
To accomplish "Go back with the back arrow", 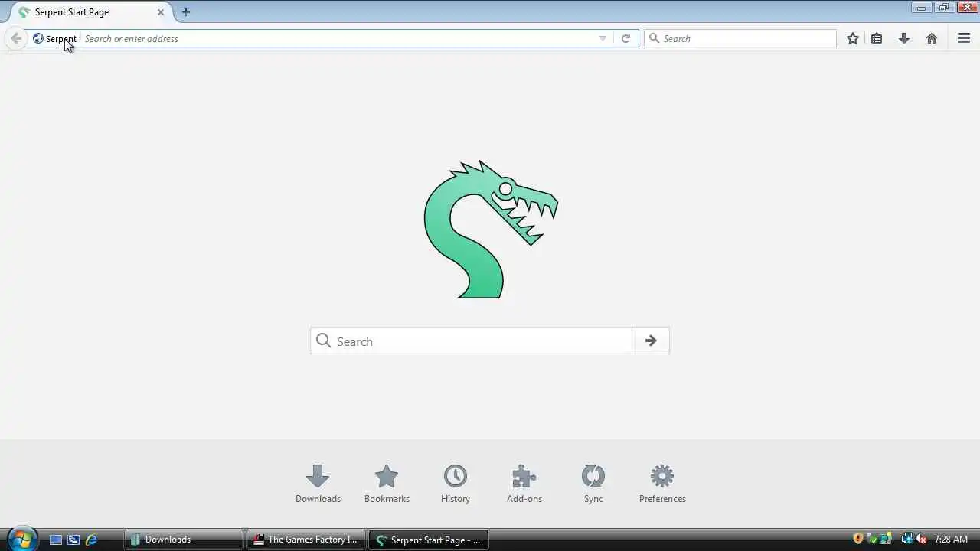I will [x=16, y=38].
